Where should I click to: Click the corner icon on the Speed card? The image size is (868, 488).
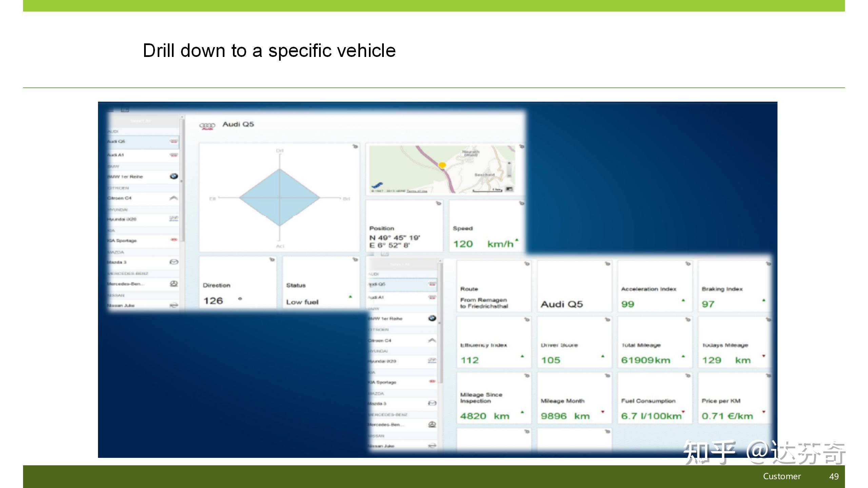tap(522, 203)
